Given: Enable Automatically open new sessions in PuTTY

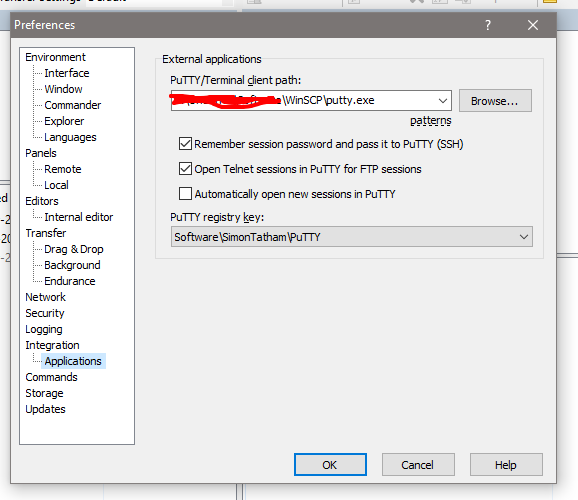Looking at the screenshot, I should 185,194.
